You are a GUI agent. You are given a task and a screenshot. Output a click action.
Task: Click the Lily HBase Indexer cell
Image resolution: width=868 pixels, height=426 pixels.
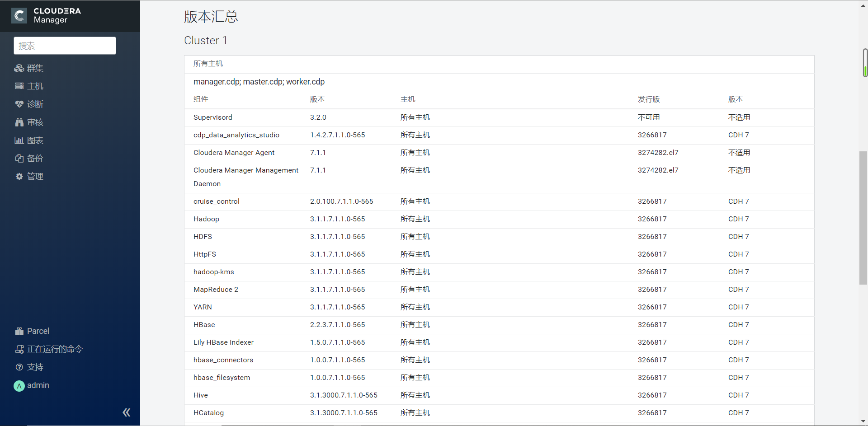point(223,342)
